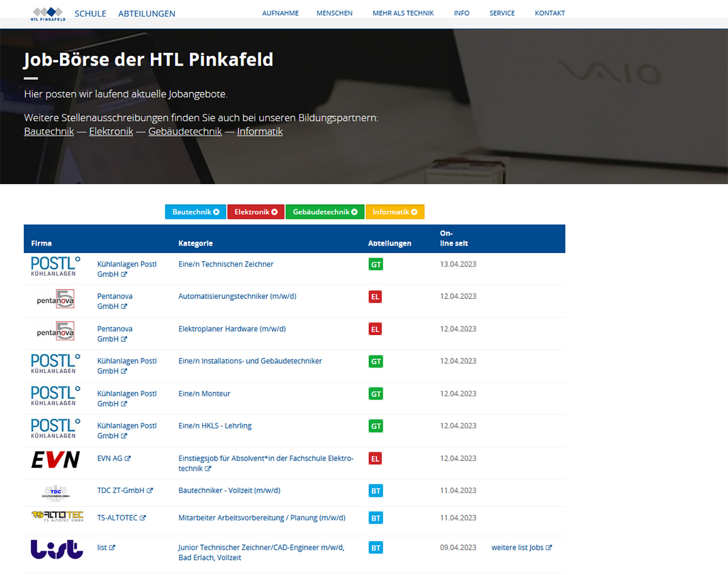Screen dimensions: 728x575
Task: Click the EL badge for Automatisierungstechniker
Action: coord(375,297)
